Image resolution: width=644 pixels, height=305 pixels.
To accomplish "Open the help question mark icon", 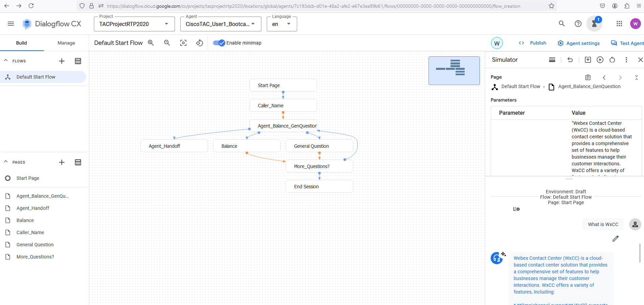I will pyautogui.click(x=578, y=24).
